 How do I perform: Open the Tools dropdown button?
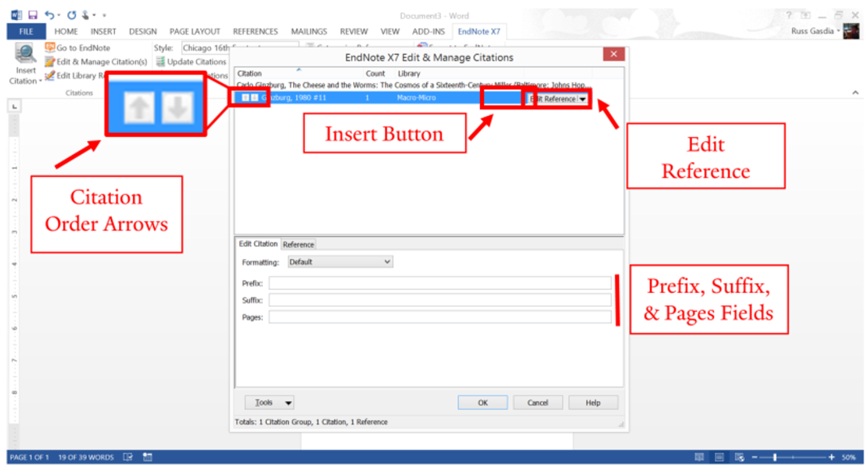tap(269, 403)
